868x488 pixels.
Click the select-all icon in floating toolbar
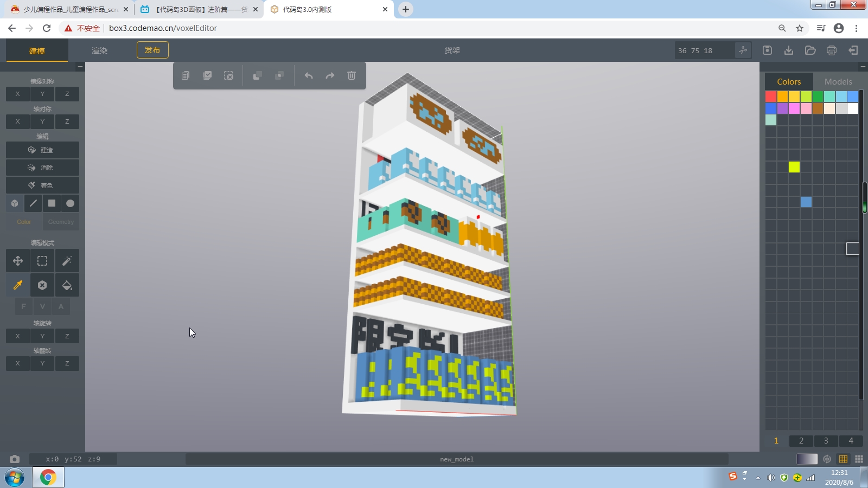coord(207,75)
